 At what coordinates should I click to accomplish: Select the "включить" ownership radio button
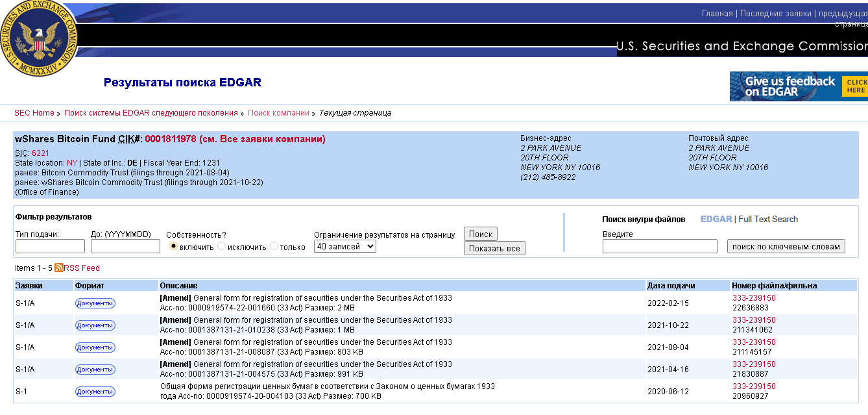pos(173,247)
